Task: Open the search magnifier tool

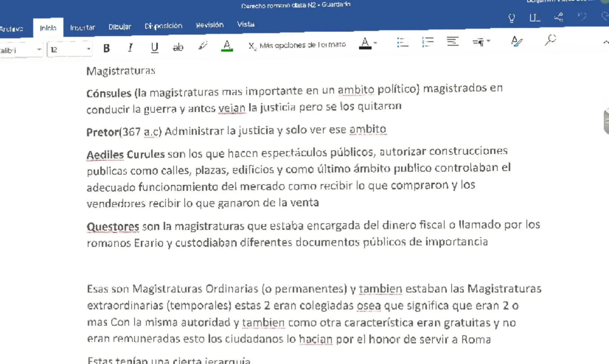Action: [x=550, y=40]
